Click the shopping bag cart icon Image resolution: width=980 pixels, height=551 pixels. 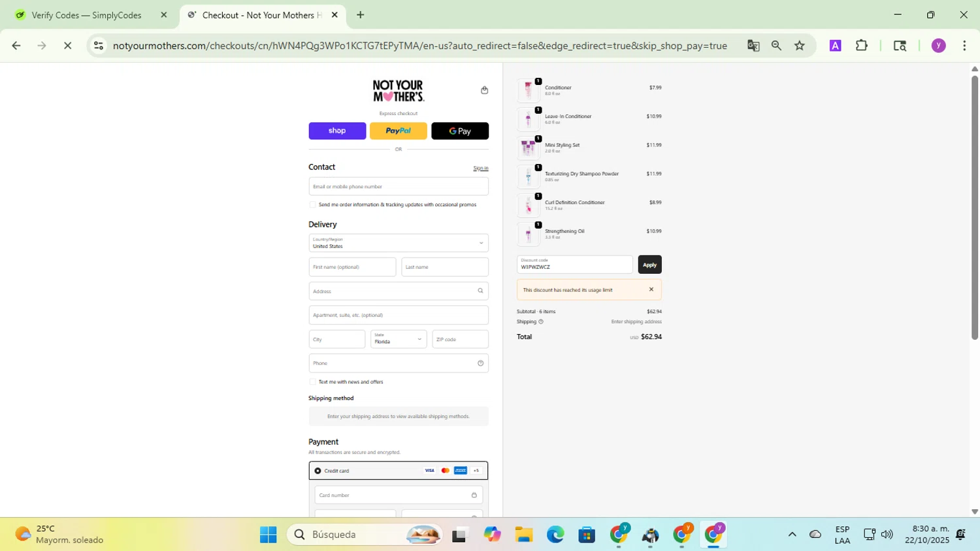pos(484,90)
